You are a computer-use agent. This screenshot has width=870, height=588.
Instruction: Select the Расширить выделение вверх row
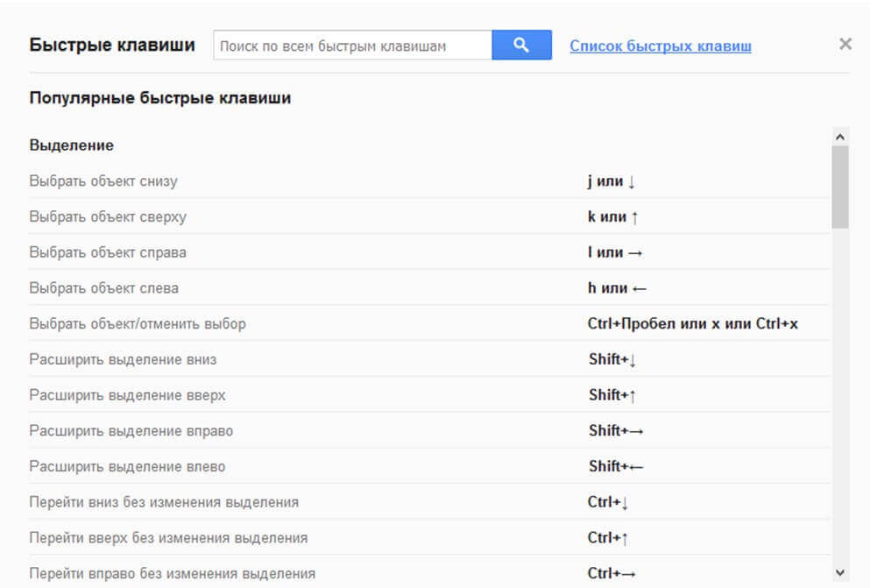pos(127,395)
